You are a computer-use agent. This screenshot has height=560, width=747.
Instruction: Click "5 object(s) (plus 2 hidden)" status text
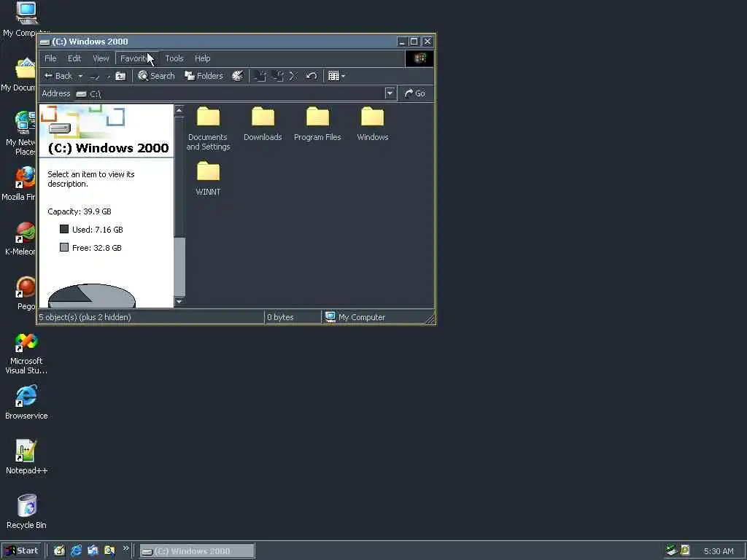point(85,317)
